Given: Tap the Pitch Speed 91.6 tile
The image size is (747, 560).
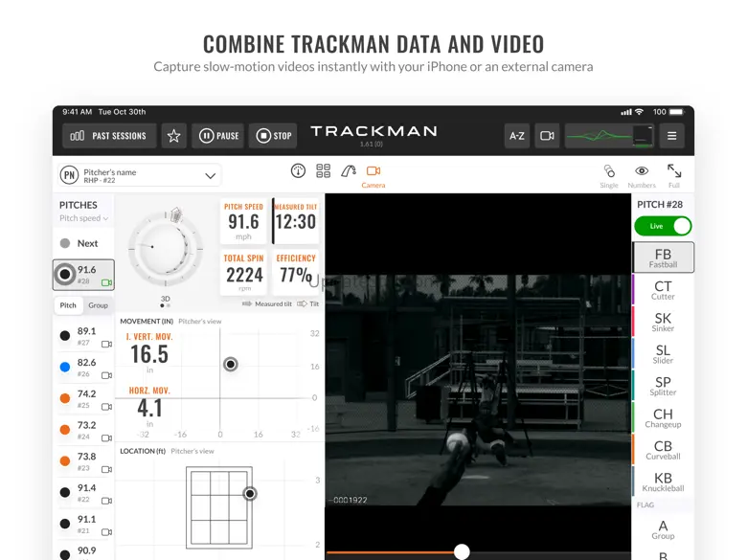Looking at the screenshot, I should point(243,221).
